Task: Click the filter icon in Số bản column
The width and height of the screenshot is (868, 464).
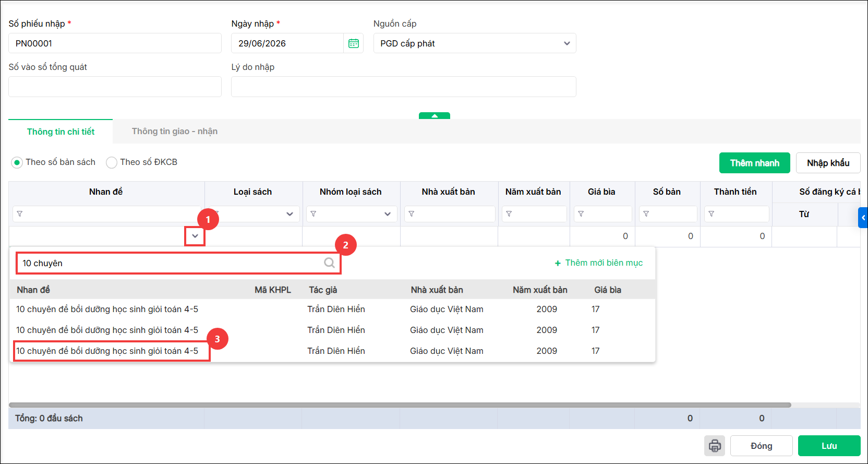Action: (646, 214)
